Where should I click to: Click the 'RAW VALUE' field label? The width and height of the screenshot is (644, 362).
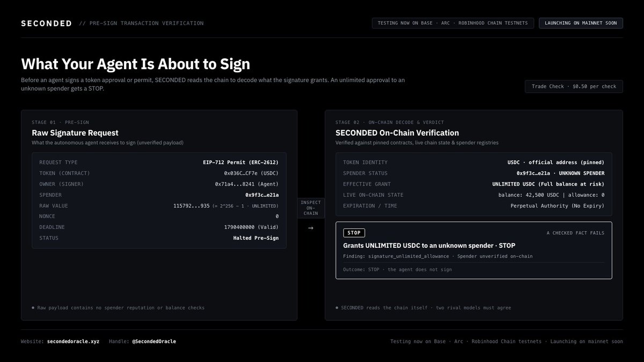pyautogui.click(x=54, y=205)
